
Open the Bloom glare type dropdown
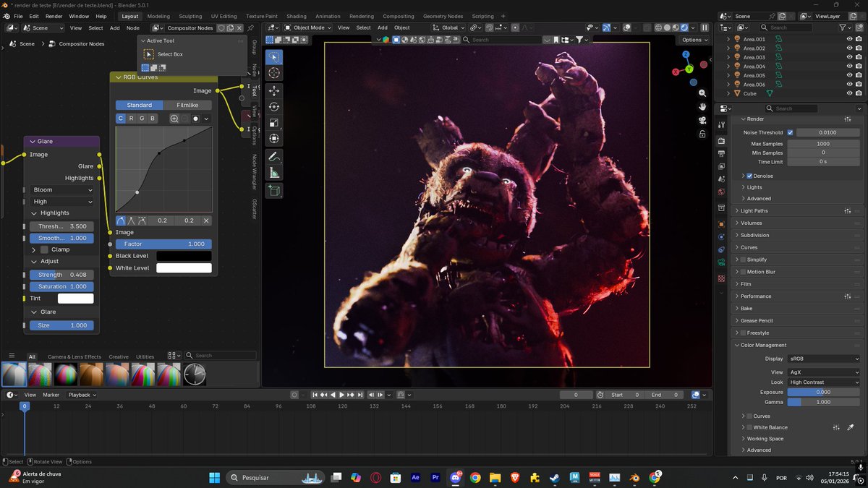click(62, 190)
